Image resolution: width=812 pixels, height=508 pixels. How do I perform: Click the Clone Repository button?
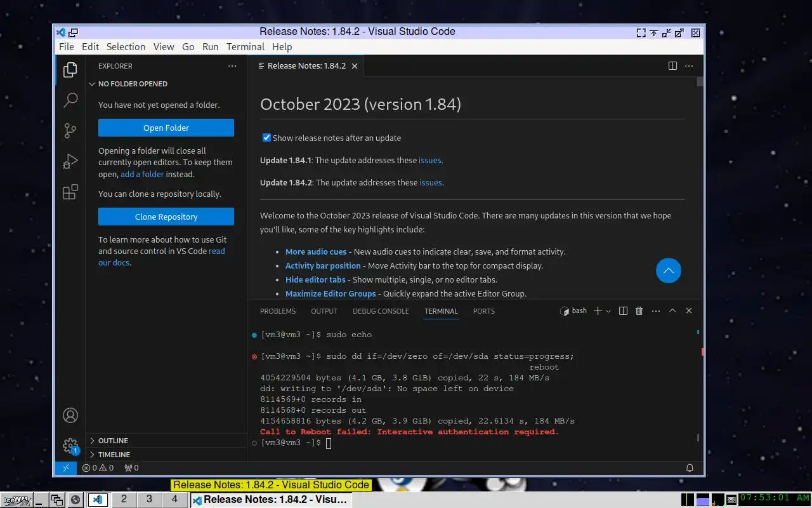[166, 217]
